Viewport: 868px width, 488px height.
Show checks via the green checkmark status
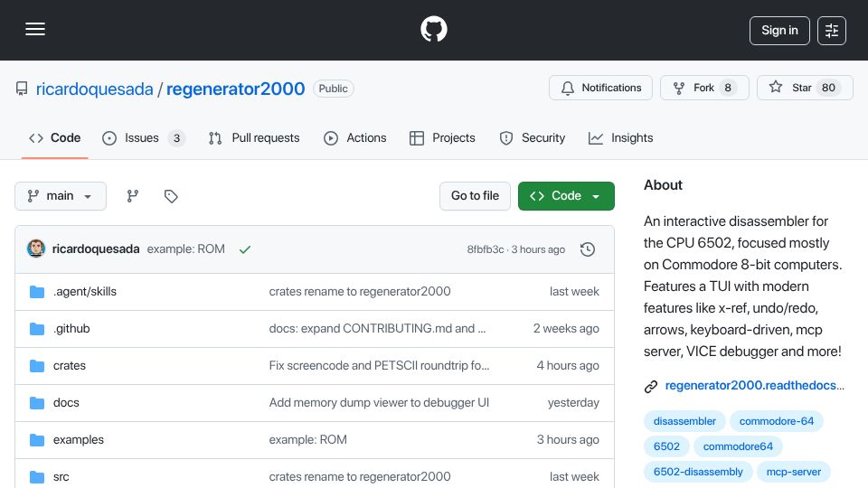pos(245,249)
